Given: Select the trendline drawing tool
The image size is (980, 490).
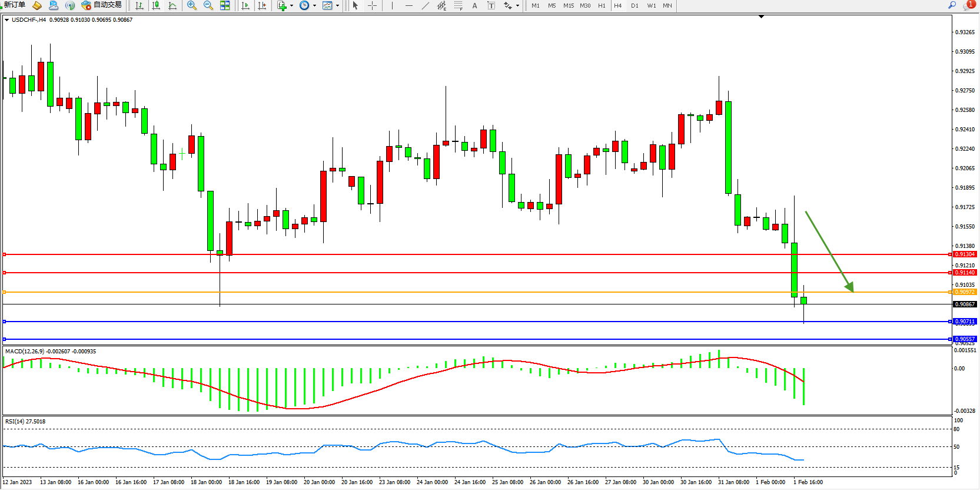Looking at the screenshot, I should pos(426,5).
